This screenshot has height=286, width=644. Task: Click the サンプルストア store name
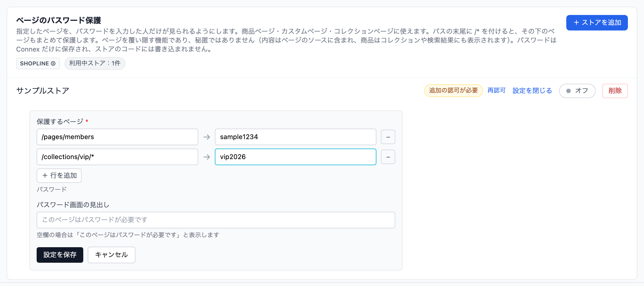tap(43, 91)
